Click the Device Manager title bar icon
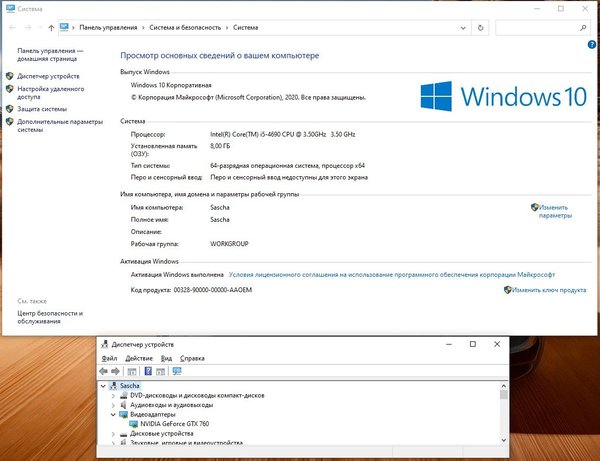The width and height of the screenshot is (600, 461). click(x=104, y=344)
